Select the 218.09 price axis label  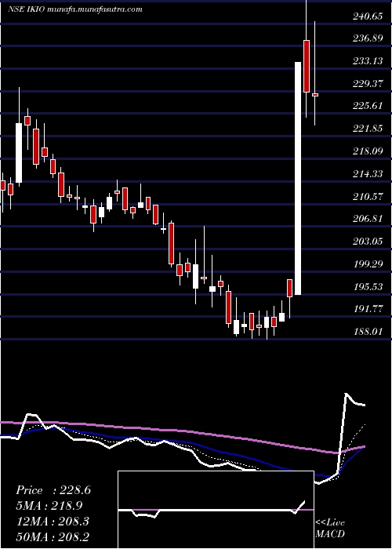367,151
